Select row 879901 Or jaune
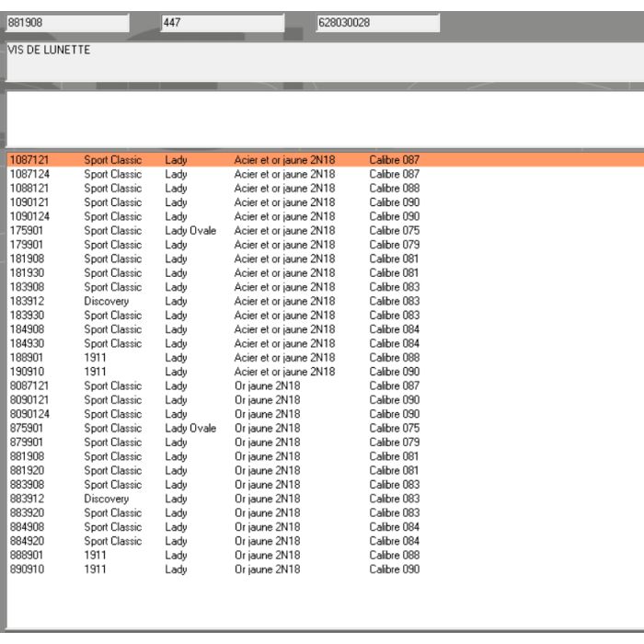This screenshot has height=644, width=644. [326, 442]
